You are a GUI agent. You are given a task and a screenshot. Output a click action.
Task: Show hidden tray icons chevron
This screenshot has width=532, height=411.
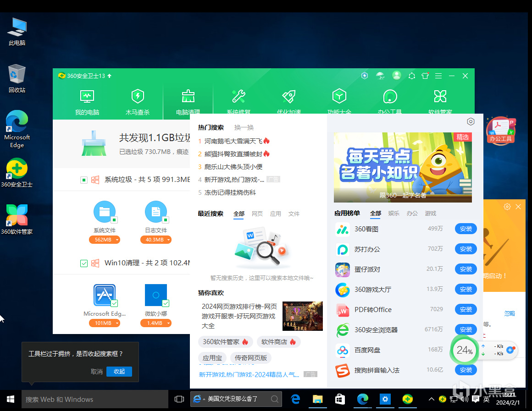pos(431,399)
